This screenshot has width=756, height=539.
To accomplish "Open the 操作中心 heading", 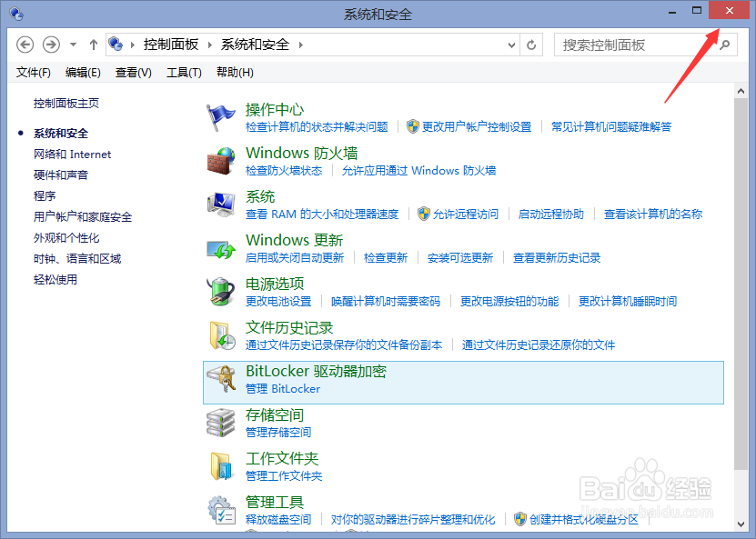I will (275, 109).
